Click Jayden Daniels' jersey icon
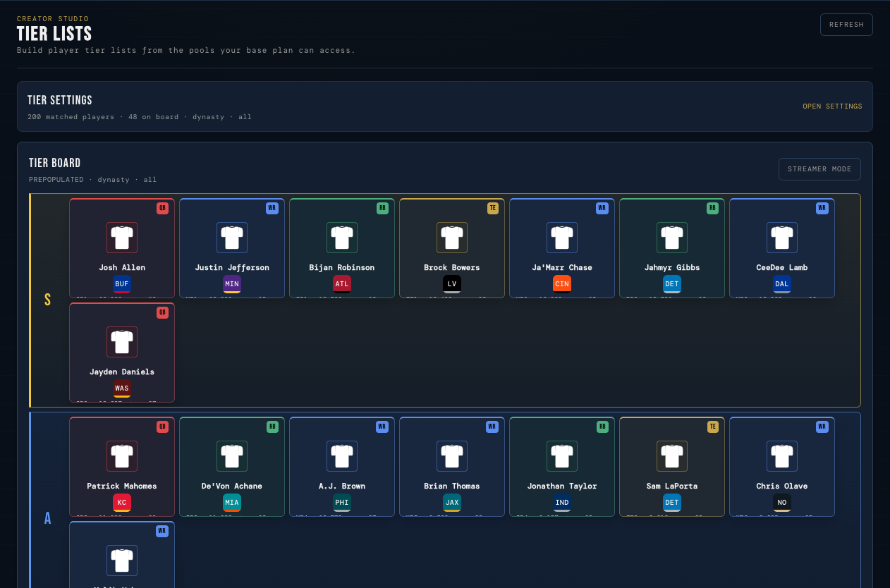 tap(122, 342)
